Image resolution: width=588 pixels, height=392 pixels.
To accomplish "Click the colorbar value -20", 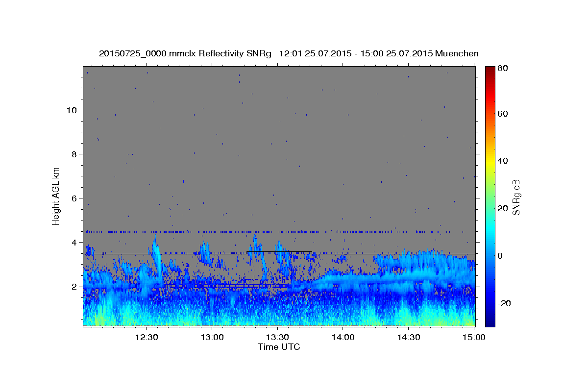I will tap(505, 303).
